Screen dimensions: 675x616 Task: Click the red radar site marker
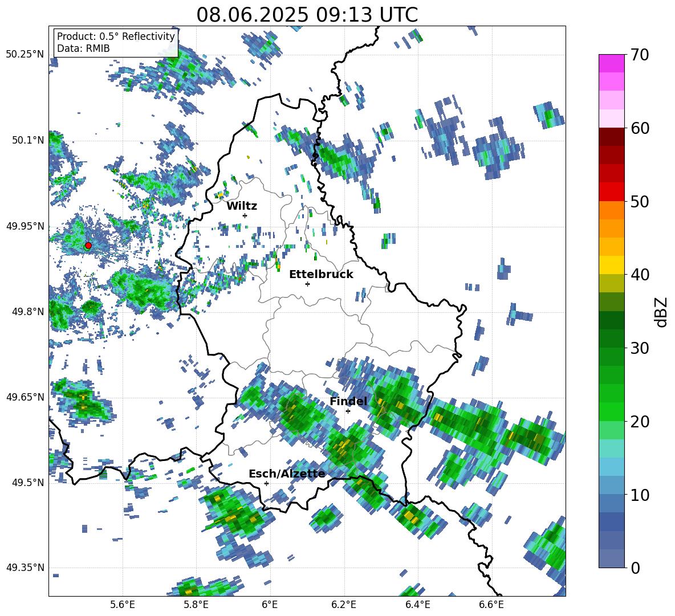click(x=88, y=246)
